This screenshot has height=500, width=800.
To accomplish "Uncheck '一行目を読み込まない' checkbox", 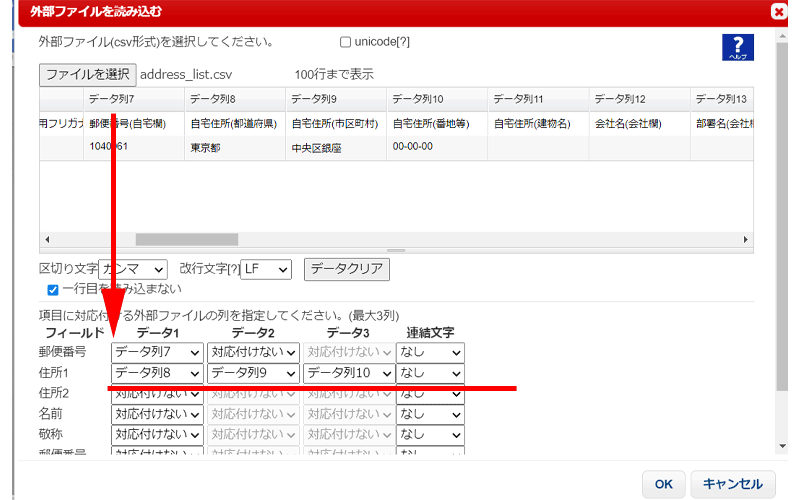I will 53,290.
